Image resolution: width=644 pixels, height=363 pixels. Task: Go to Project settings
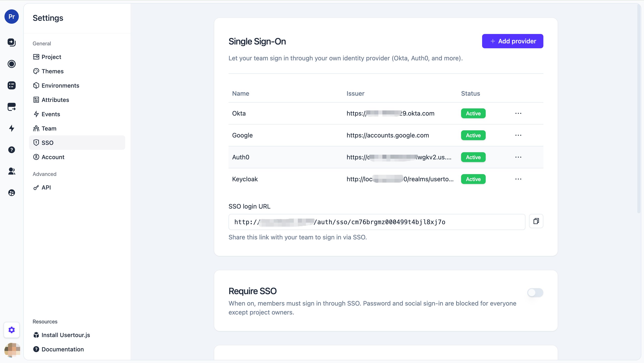point(77,57)
